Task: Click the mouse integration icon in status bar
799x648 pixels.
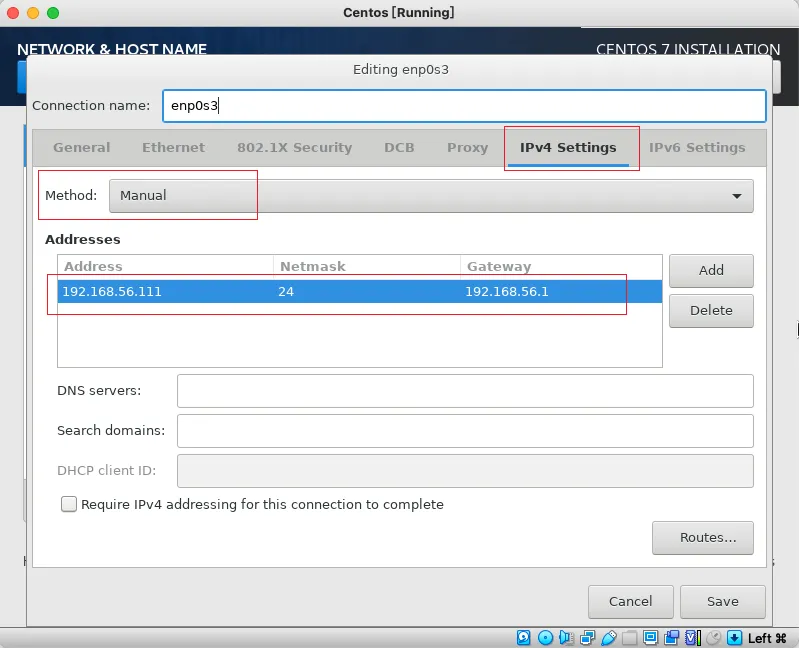Action: [x=713, y=638]
